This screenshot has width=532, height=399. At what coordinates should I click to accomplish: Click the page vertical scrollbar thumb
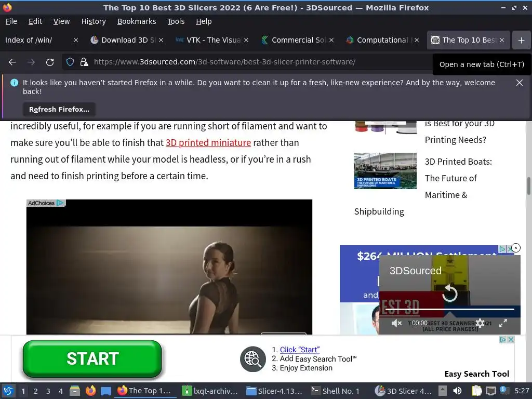(528, 186)
